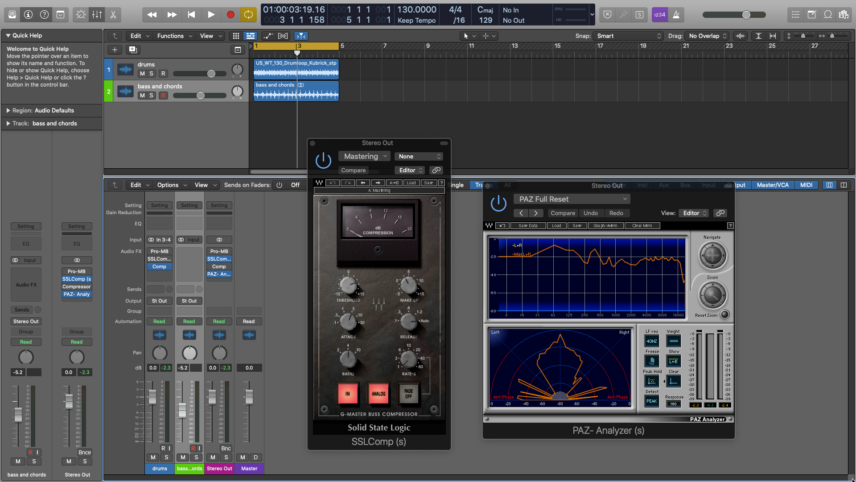Open the mixer Options menu
This screenshot has height=482, width=856.
pos(171,185)
